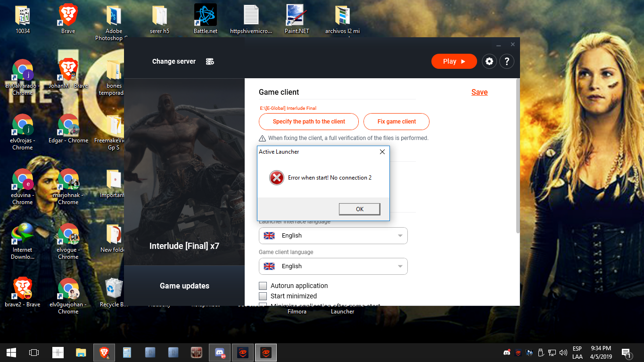The image size is (644, 362).
Task: Select the serer h5 folder
Action: 159,20
